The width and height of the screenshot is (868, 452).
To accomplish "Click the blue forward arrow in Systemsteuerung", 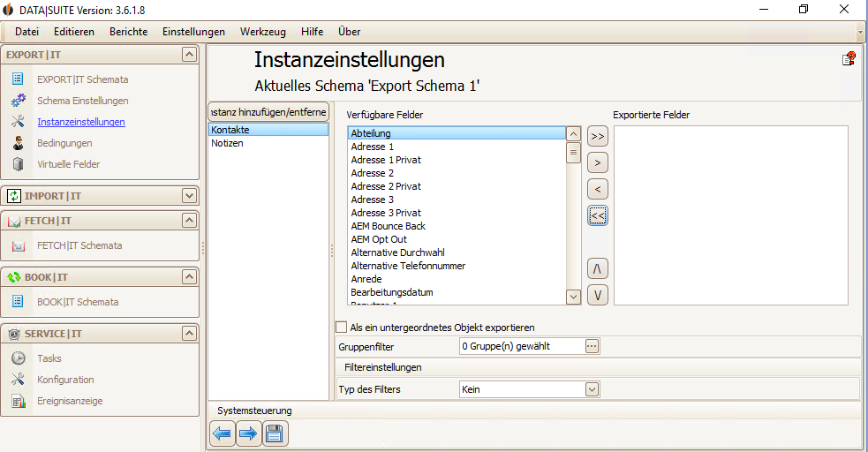I will (248, 433).
